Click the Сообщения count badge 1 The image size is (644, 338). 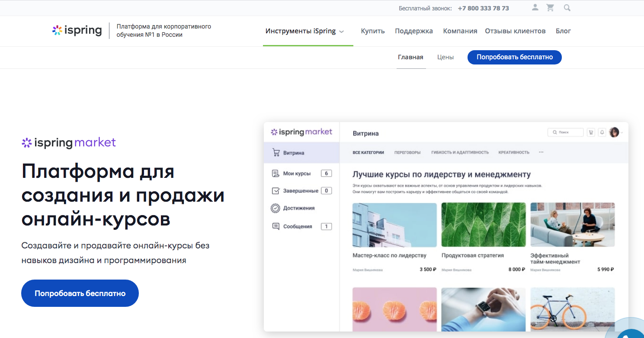(326, 226)
